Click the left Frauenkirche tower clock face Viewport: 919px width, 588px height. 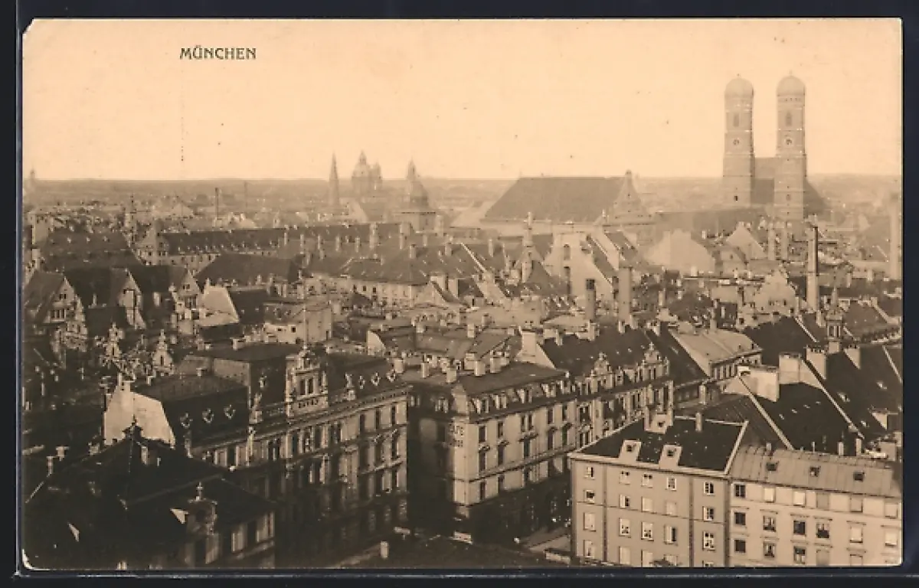pyautogui.click(x=738, y=120)
